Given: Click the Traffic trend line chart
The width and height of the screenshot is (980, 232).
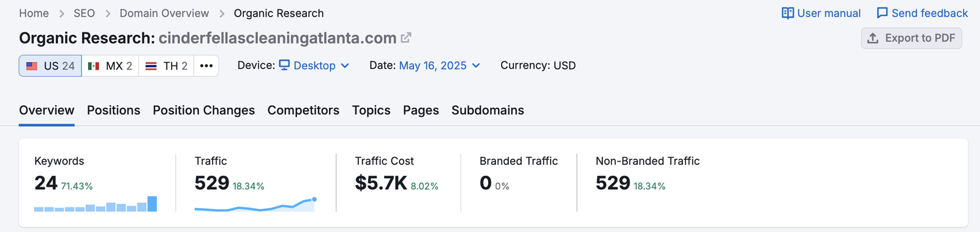Looking at the screenshot, I should pos(255,204).
